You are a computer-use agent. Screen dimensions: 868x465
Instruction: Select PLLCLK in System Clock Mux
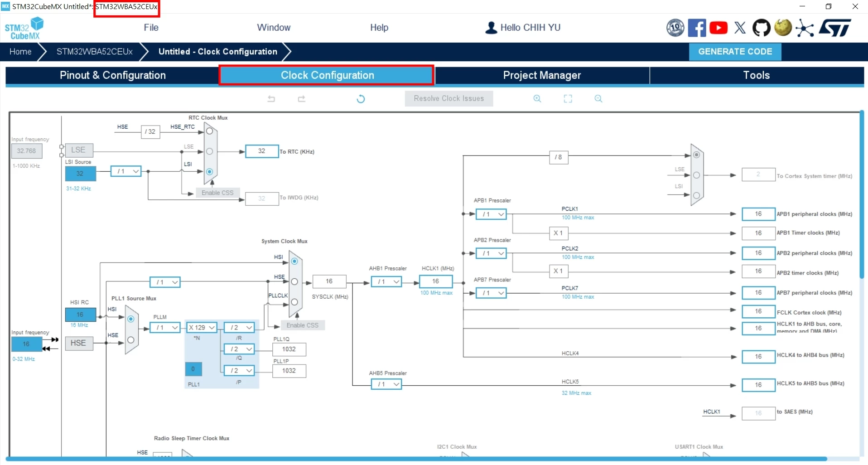[294, 302]
